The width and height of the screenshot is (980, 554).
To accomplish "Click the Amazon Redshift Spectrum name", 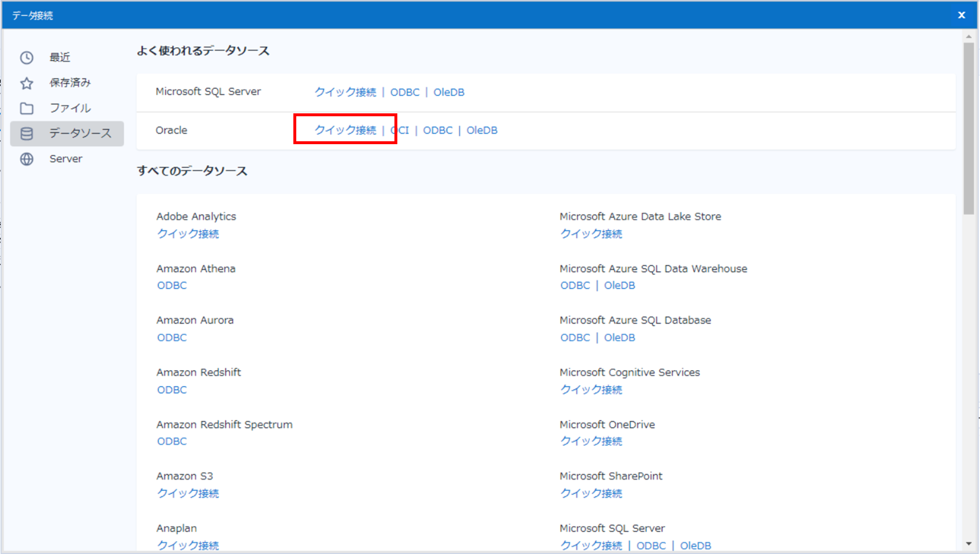I will pyautogui.click(x=224, y=424).
